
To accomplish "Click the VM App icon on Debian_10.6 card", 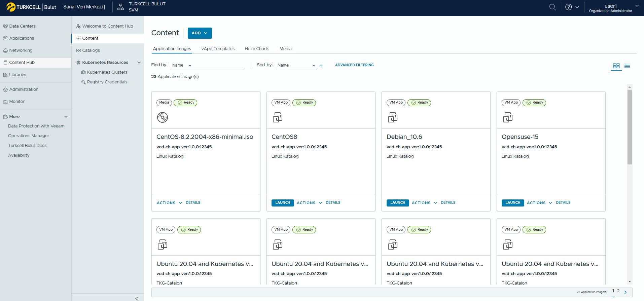I will pyautogui.click(x=393, y=117).
